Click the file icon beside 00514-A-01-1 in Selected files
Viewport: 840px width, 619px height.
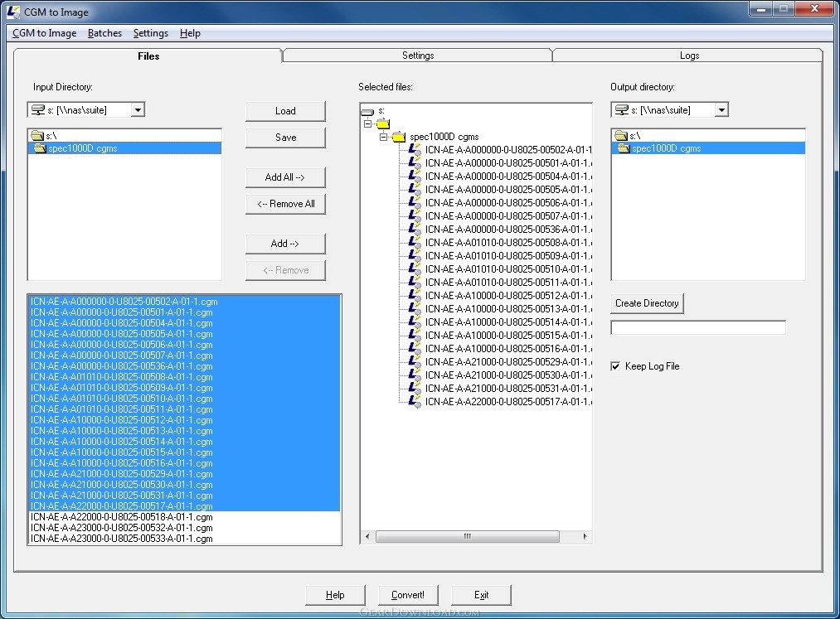click(415, 322)
